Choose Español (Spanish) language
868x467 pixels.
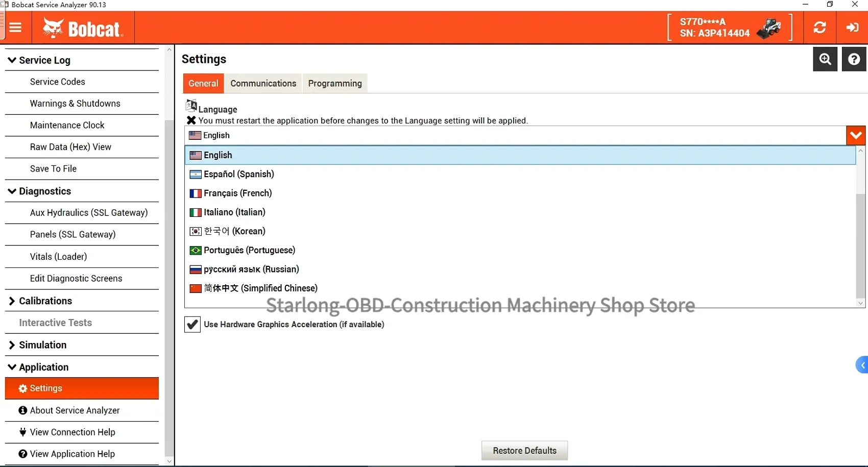click(x=520, y=175)
